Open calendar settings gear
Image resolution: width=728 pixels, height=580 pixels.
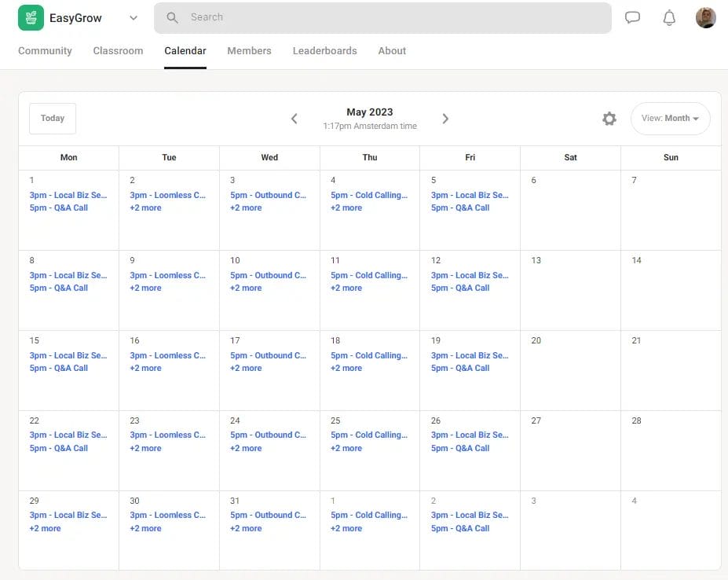coord(609,119)
